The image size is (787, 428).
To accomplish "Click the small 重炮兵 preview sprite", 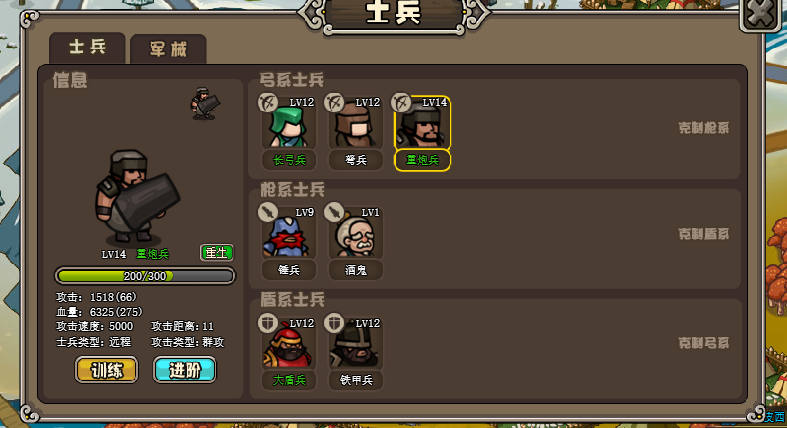I will (x=204, y=104).
